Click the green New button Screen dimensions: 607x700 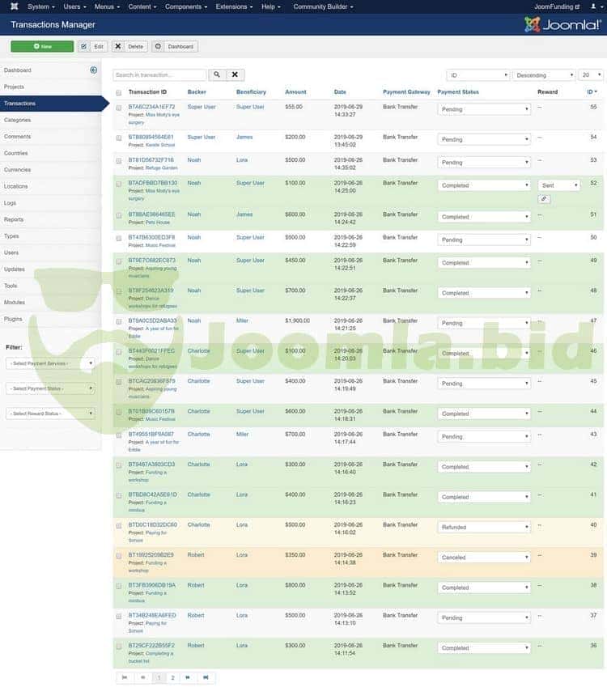42,46
